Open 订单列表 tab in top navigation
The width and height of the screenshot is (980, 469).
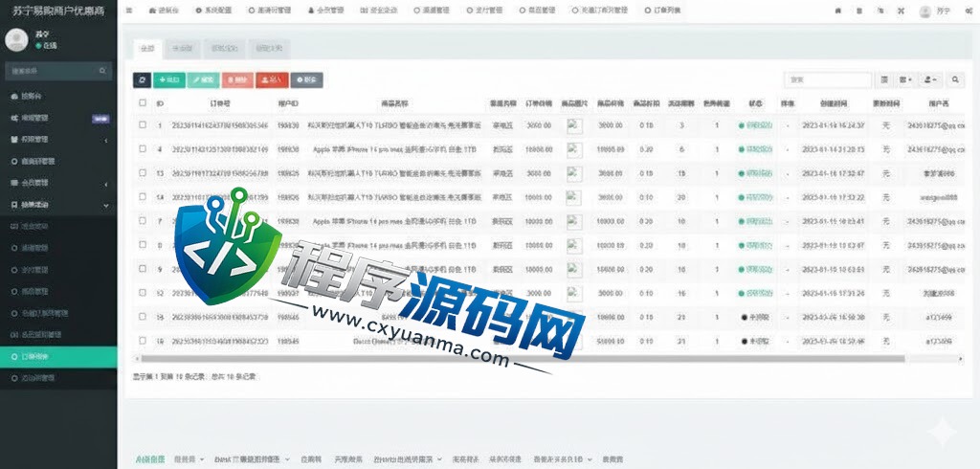coord(663,11)
